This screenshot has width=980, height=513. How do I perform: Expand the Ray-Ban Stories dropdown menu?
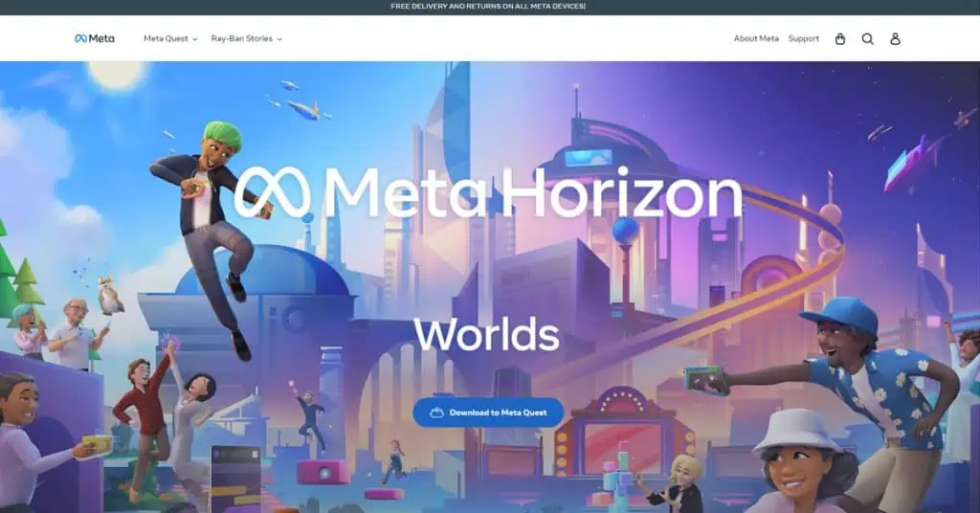pyautogui.click(x=246, y=38)
